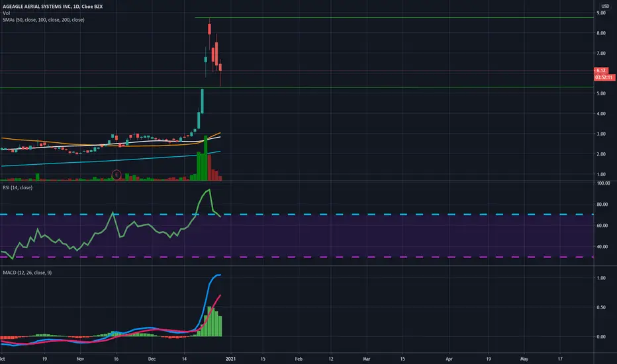
Task: Select the MACD (12, 26, close, 9) indicator label
Action: [x=26, y=273]
